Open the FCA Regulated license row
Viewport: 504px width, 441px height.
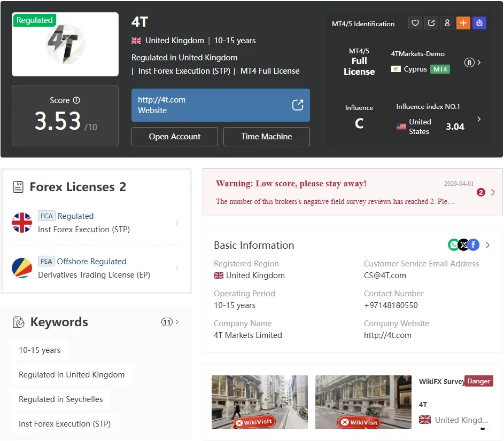96,223
